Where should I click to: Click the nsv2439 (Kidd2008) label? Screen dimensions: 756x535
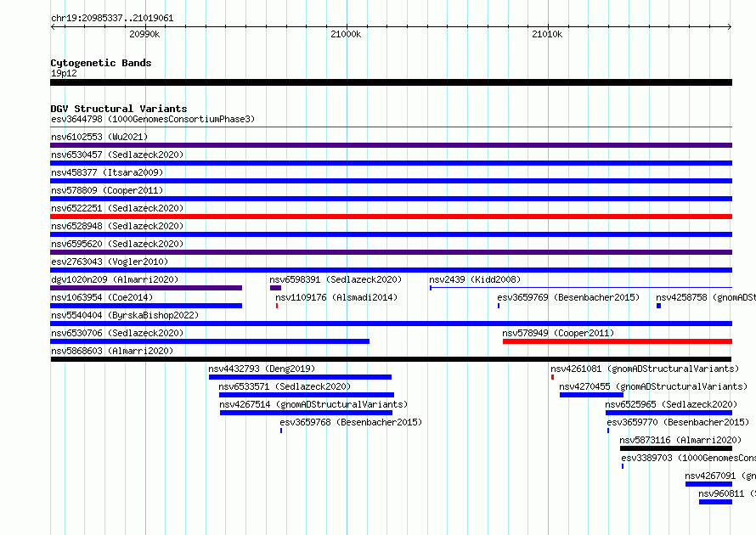coord(475,279)
